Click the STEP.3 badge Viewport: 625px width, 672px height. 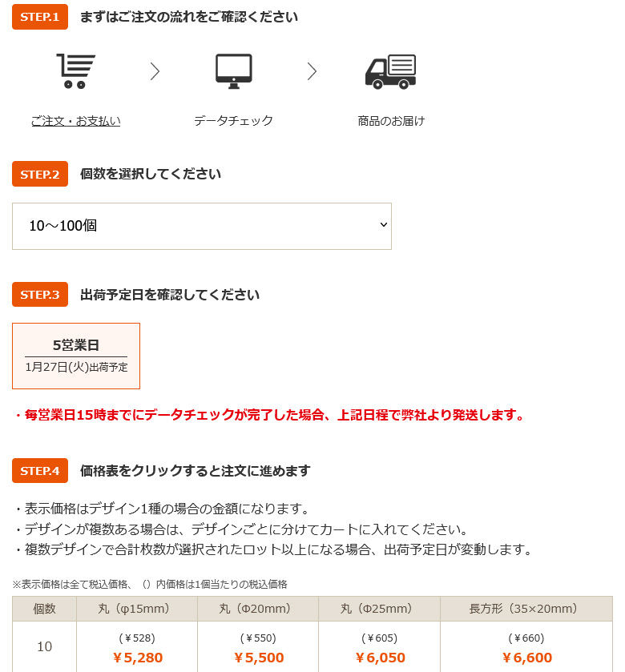click(x=39, y=294)
